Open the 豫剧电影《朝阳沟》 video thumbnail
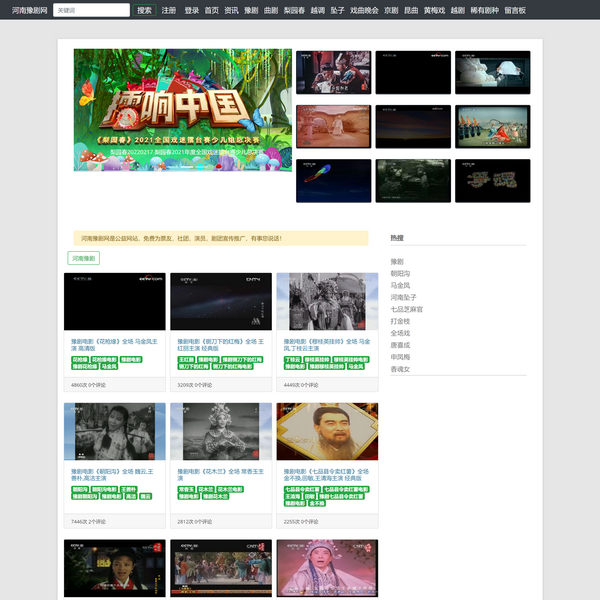This screenshot has width=600, height=600. tap(115, 432)
